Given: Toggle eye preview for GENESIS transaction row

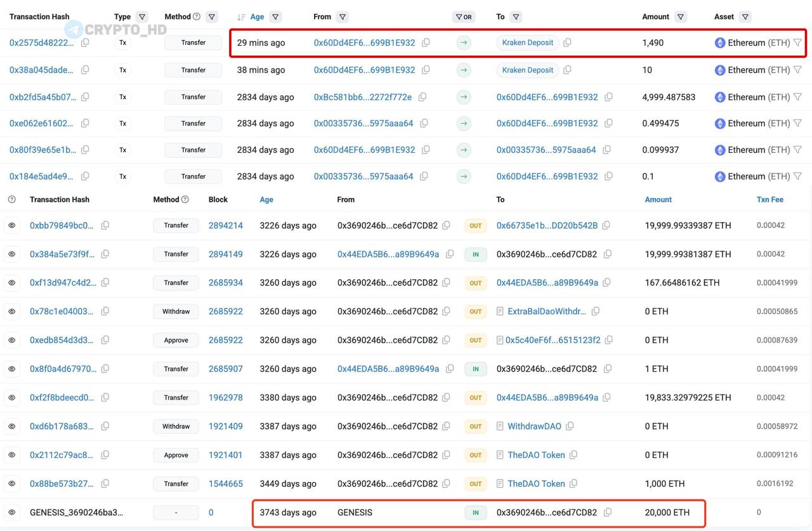Looking at the screenshot, I should point(11,512).
